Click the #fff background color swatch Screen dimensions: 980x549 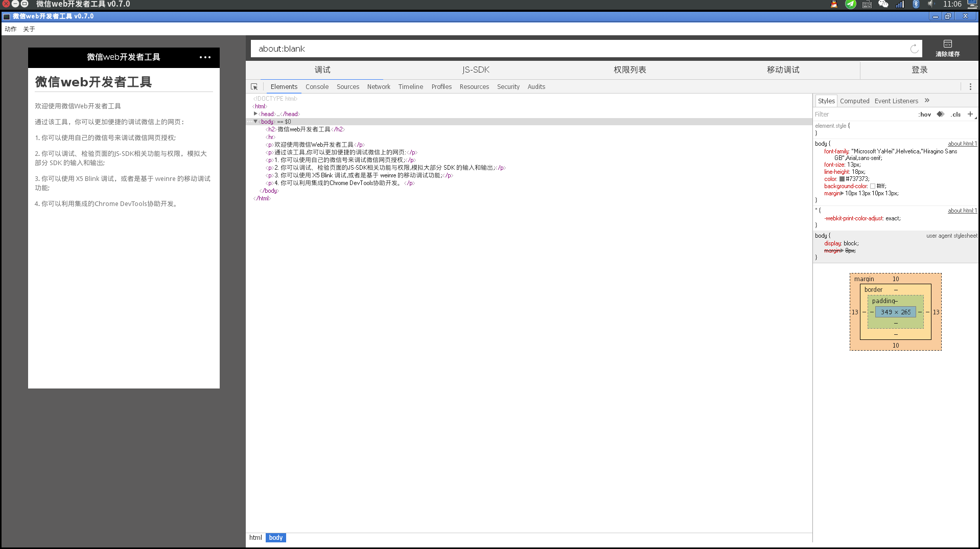(873, 186)
